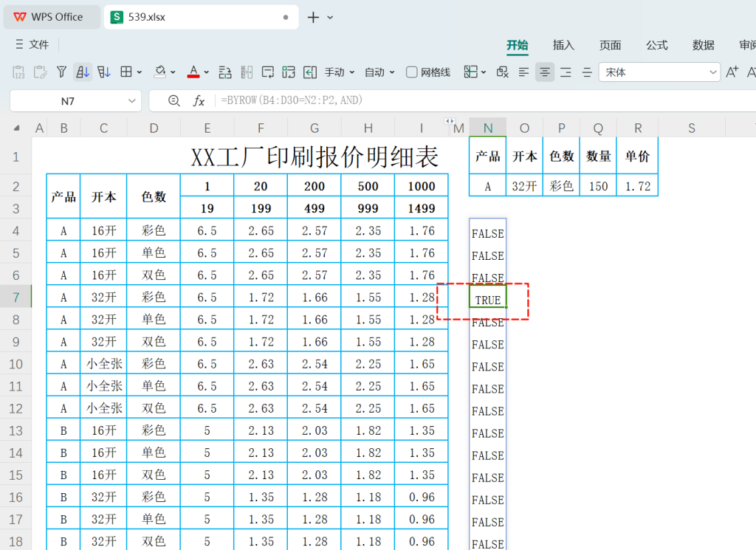The width and height of the screenshot is (756, 550).
Task: Click the font color A icon
Action: click(193, 72)
